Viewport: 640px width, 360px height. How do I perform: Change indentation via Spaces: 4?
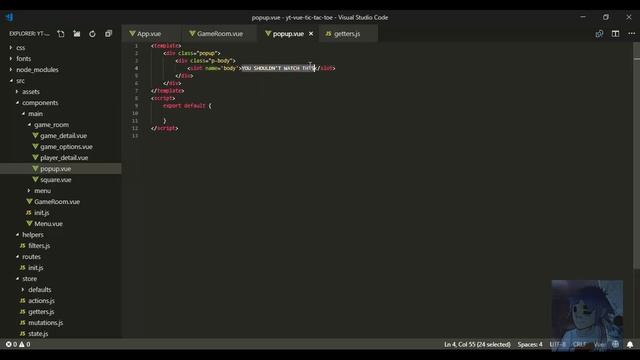[530, 344]
